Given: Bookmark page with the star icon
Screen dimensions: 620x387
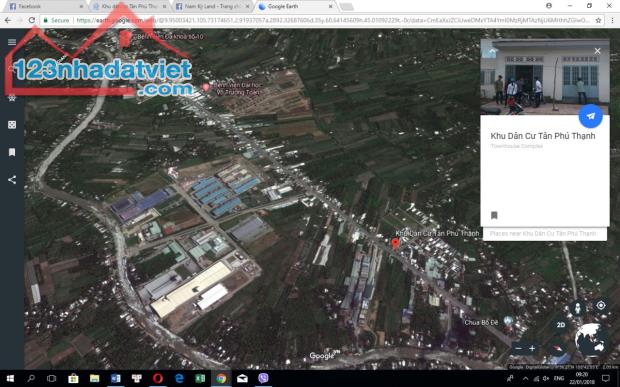Looking at the screenshot, I should click(x=599, y=20).
